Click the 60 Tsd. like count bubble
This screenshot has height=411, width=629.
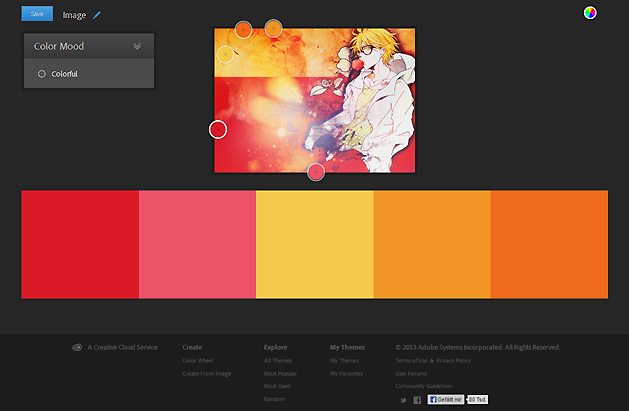[x=477, y=399]
